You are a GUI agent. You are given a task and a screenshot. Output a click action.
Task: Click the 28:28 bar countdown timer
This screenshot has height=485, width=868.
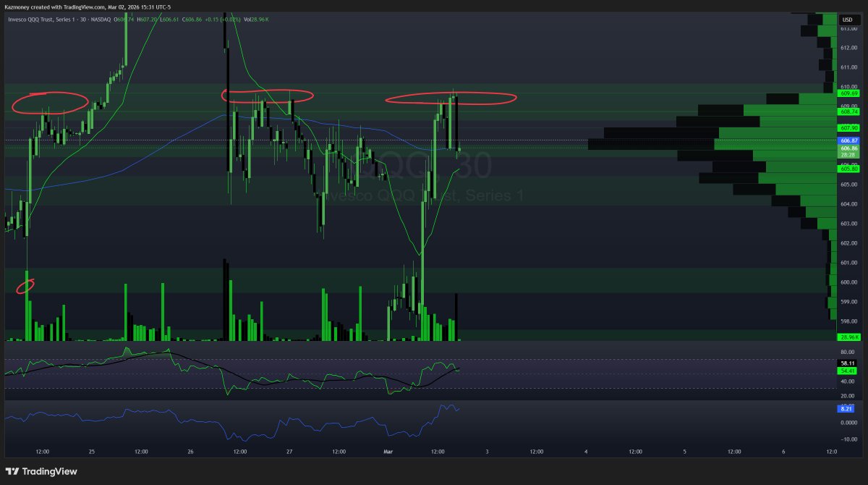[x=849, y=155]
